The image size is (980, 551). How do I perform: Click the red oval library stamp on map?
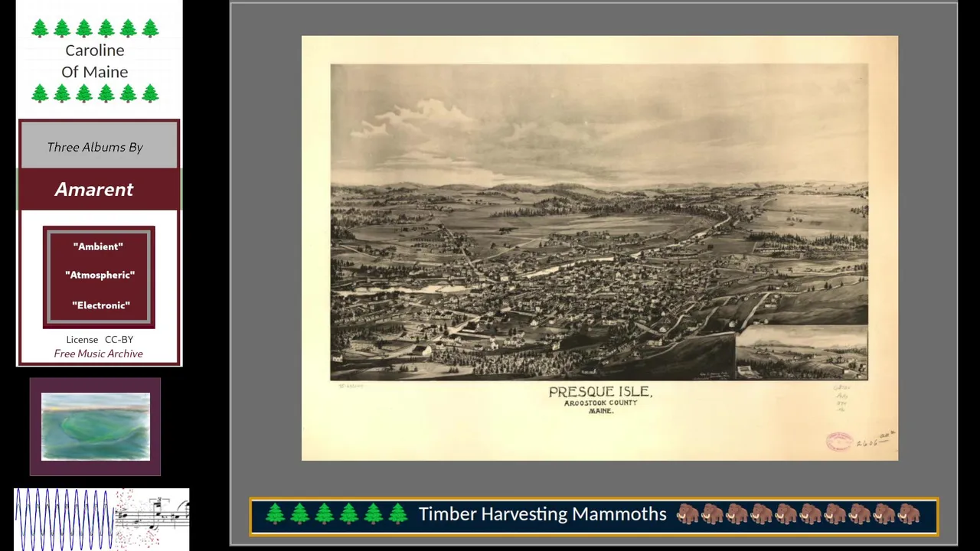[839, 441]
